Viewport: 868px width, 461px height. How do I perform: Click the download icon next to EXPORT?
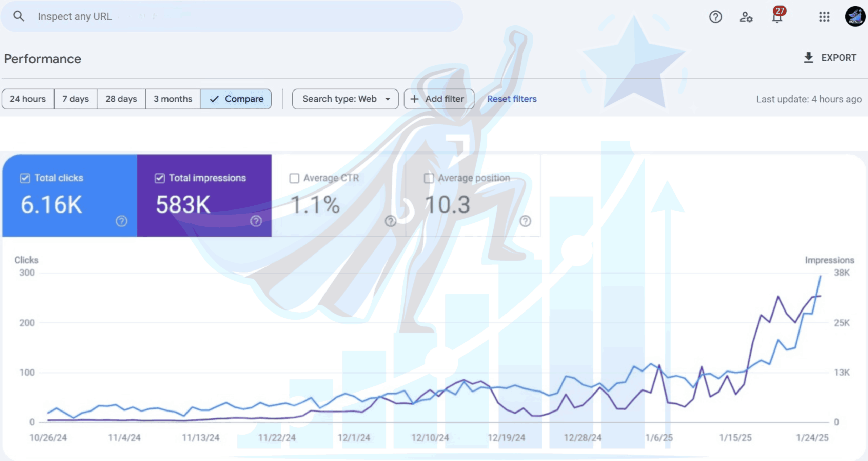(809, 57)
